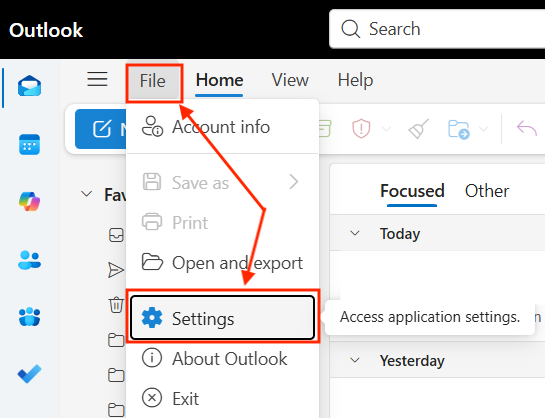Launch Copilot from the left sidebar
This screenshot has height=418, width=545.
[30, 202]
